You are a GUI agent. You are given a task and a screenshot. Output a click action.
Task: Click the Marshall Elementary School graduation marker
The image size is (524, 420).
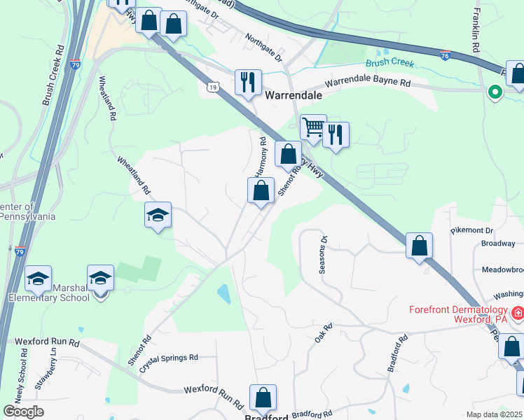(x=101, y=278)
